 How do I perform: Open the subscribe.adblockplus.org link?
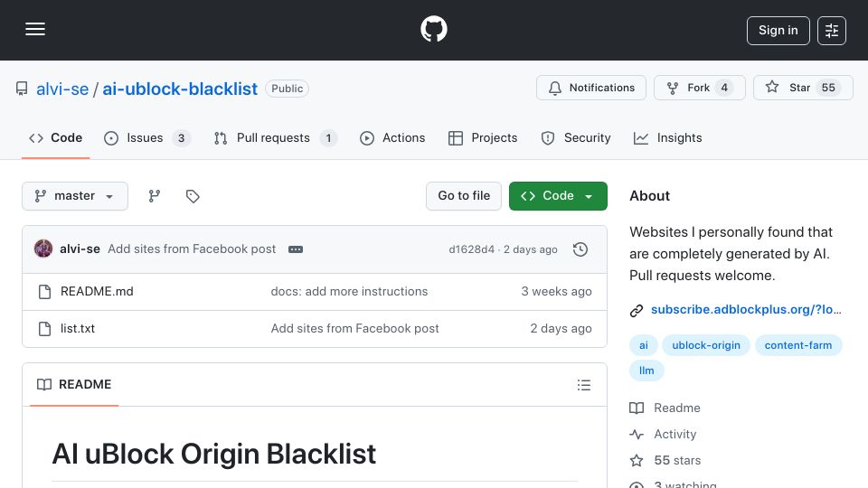pos(746,310)
